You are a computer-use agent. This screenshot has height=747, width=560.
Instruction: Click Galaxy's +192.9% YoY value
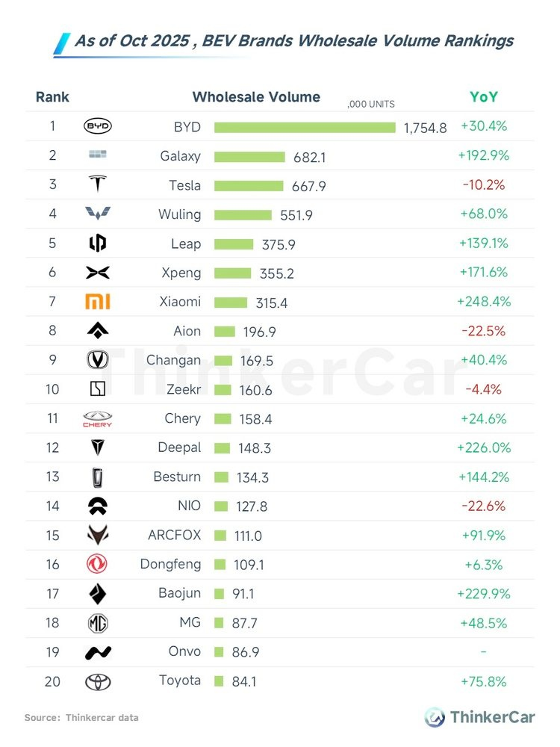(483, 155)
